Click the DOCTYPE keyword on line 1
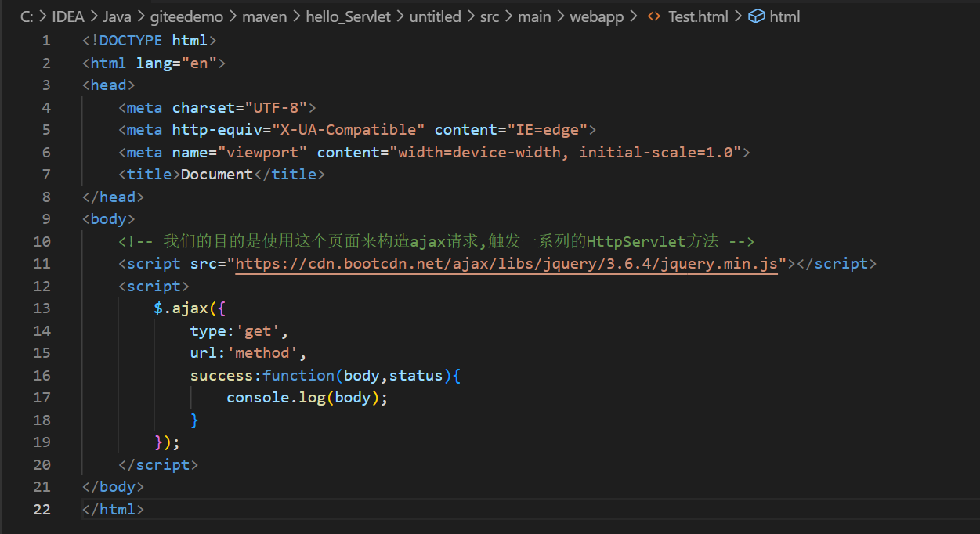The width and height of the screenshot is (980, 534). click(131, 41)
